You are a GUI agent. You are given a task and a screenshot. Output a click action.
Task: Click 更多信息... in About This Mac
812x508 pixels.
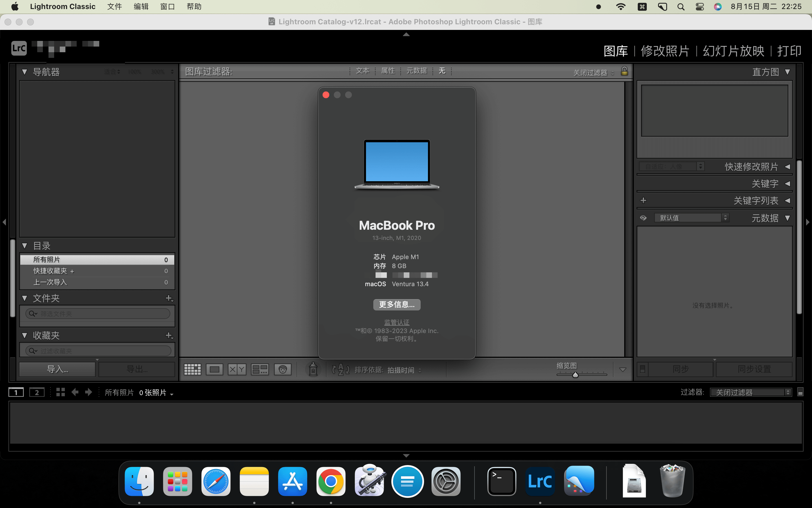(x=397, y=305)
